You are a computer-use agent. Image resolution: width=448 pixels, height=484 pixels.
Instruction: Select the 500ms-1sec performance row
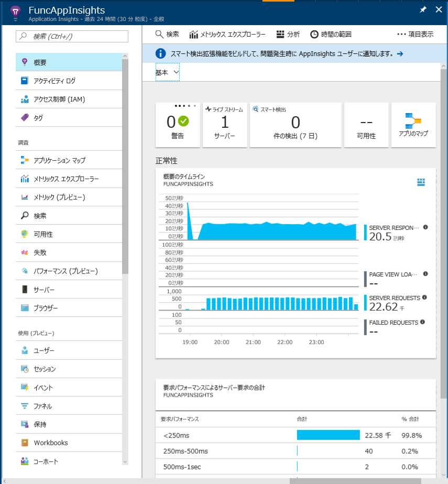296,467
